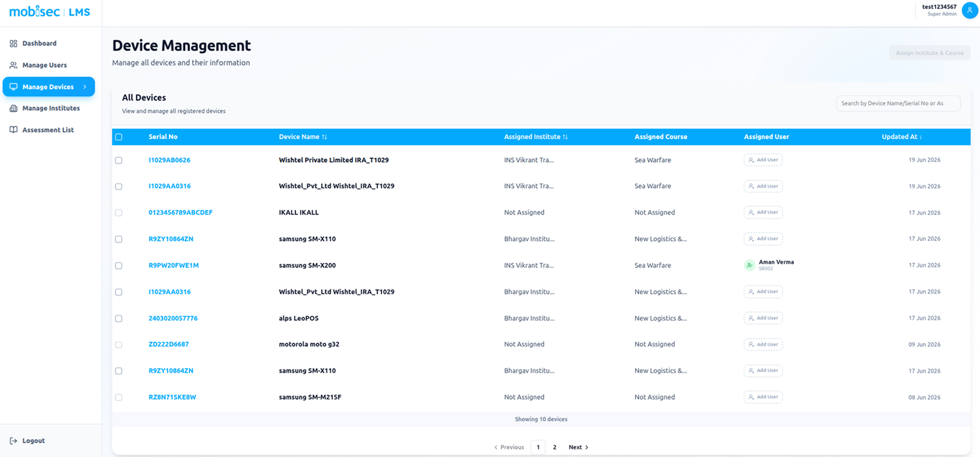
Task: Click the mobisec LMS logo
Action: (50, 11)
